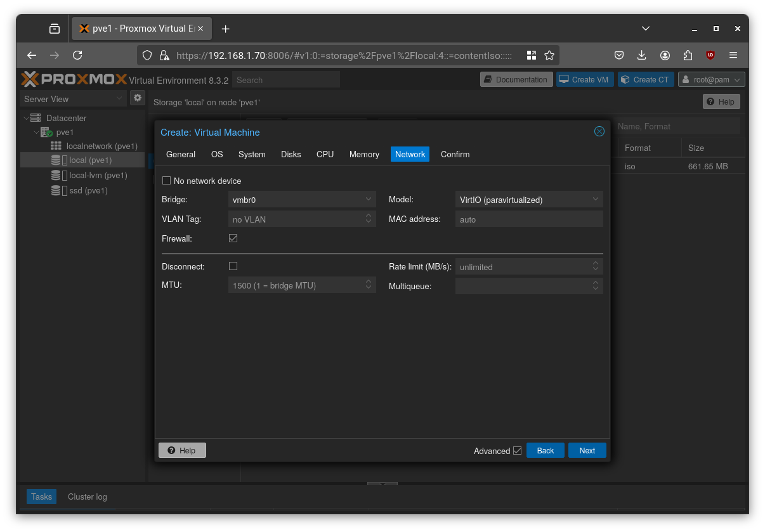Click the Next button
This screenshot has width=765, height=532.
[x=586, y=450]
